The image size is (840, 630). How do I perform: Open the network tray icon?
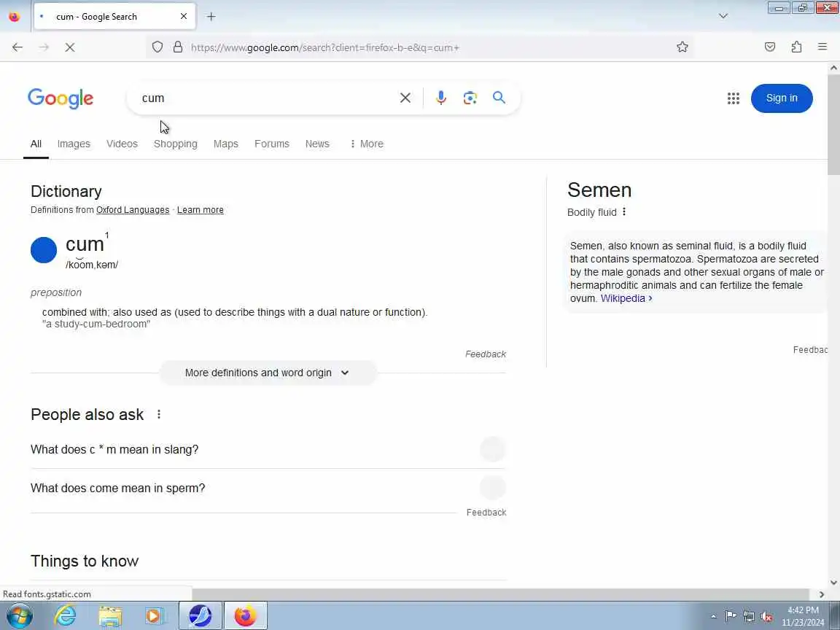pyautogui.click(x=748, y=617)
